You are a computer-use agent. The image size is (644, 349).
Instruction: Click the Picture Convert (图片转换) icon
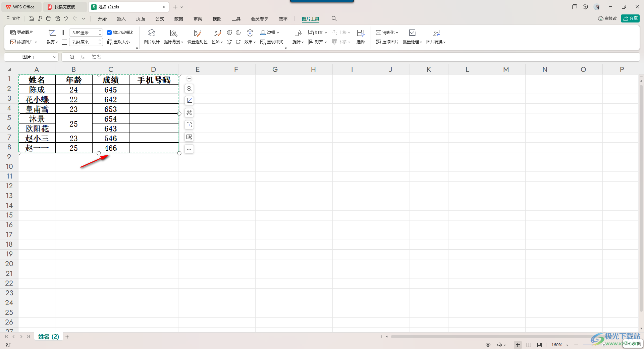(436, 33)
